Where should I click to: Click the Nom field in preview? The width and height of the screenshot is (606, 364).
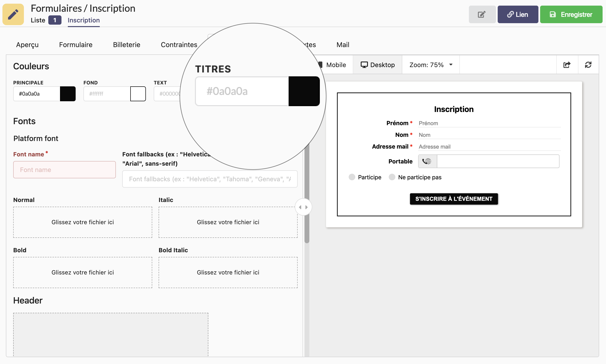point(489,135)
